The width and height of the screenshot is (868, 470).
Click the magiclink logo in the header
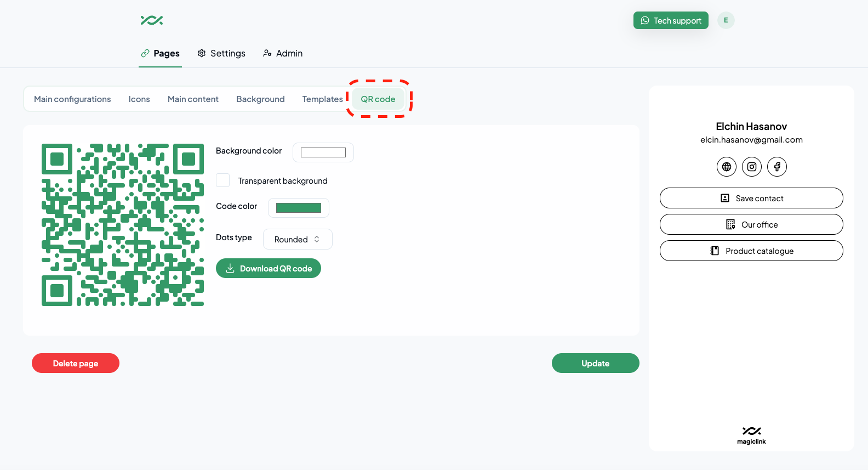click(152, 20)
